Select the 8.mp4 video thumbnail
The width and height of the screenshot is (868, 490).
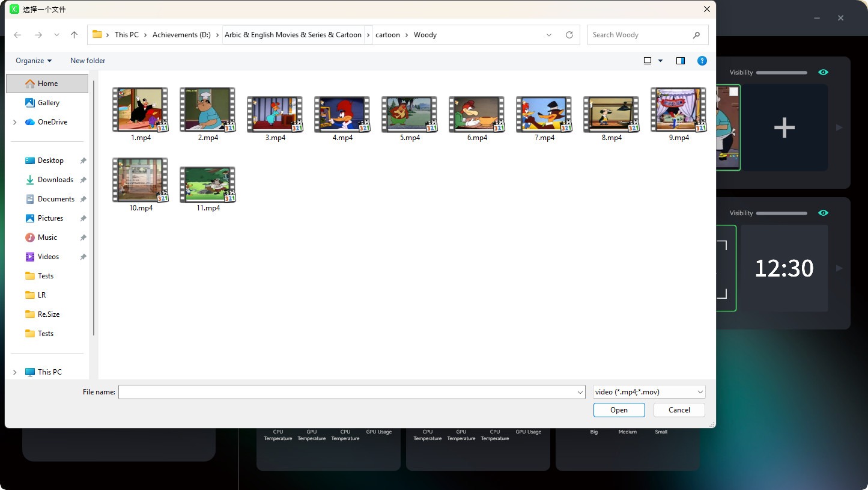pos(612,114)
